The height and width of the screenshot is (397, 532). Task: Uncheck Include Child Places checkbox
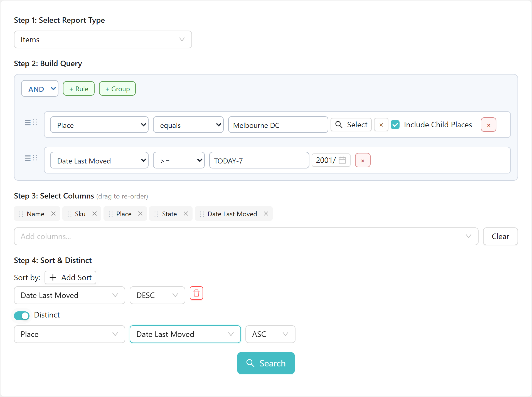pyautogui.click(x=395, y=125)
